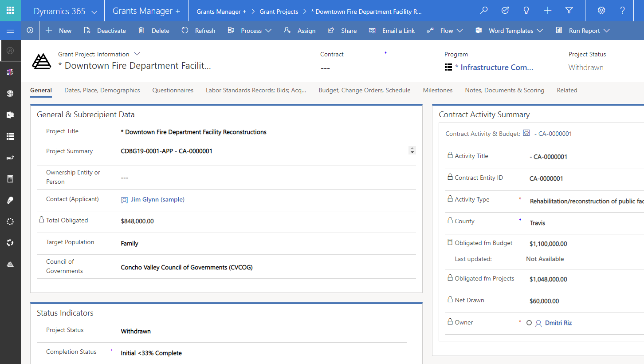Select the Access database sidebar icon

point(10,115)
